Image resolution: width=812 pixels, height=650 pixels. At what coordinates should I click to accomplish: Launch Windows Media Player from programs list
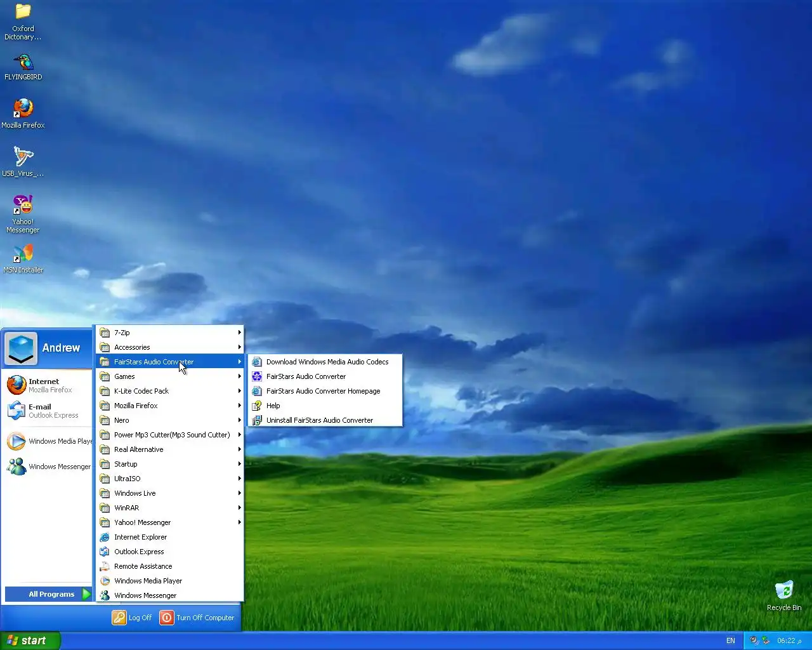[170, 581]
